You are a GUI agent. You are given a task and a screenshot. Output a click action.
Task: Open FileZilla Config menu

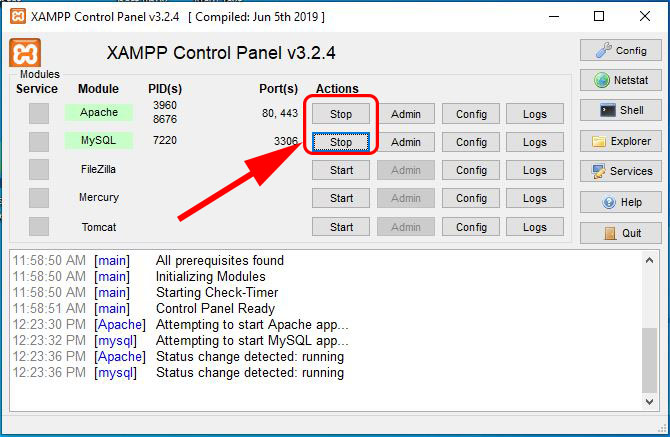471,170
